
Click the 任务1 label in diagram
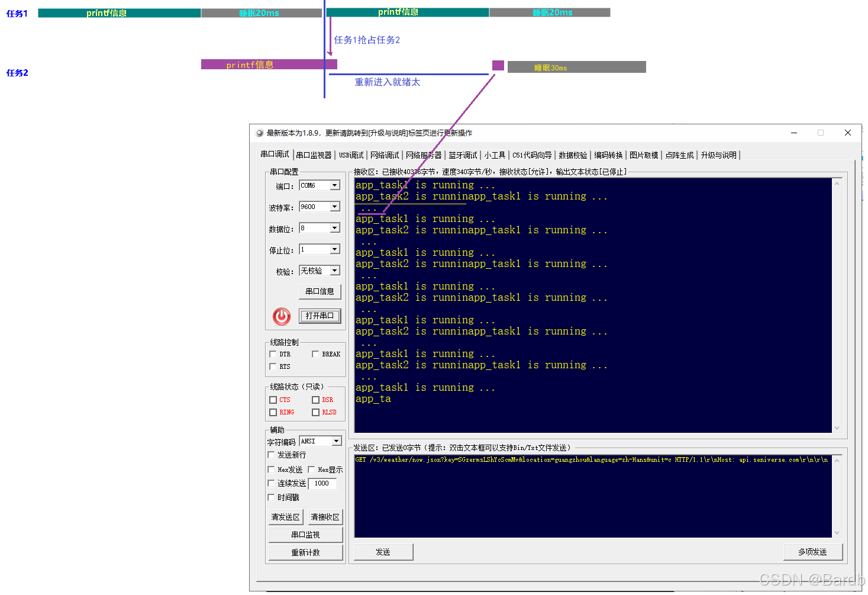pyautogui.click(x=17, y=14)
